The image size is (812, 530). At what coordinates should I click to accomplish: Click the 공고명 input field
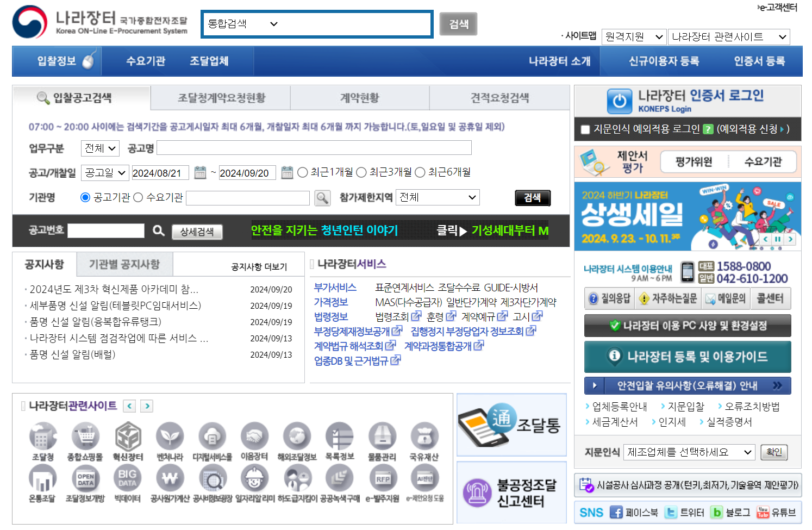point(314,148)
